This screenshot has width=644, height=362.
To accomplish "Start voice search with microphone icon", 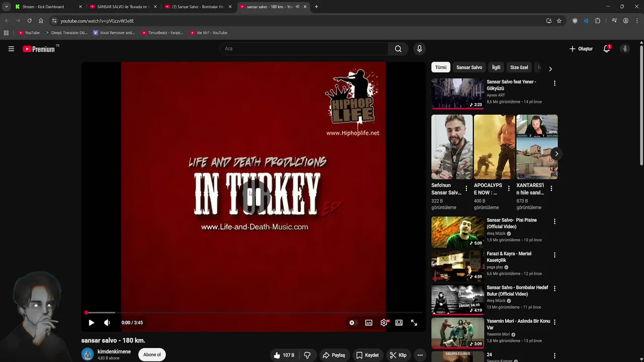I will 419,49.
